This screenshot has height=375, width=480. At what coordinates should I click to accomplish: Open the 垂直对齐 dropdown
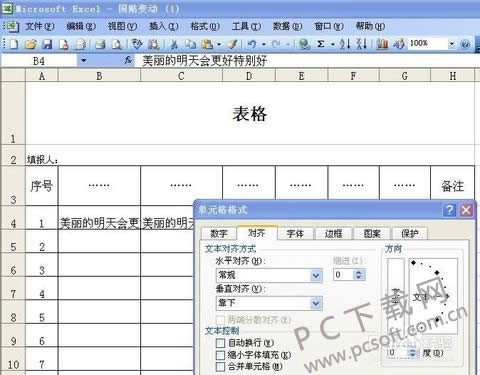point(316,303)
